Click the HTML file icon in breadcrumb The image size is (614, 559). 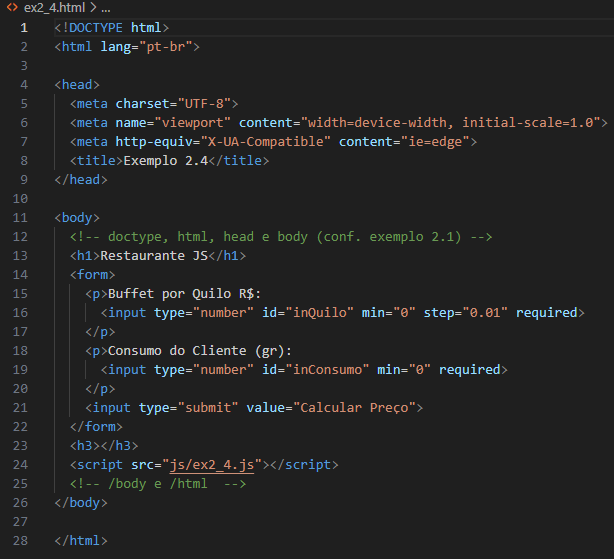pyautogui.click(x=12, y=7)
